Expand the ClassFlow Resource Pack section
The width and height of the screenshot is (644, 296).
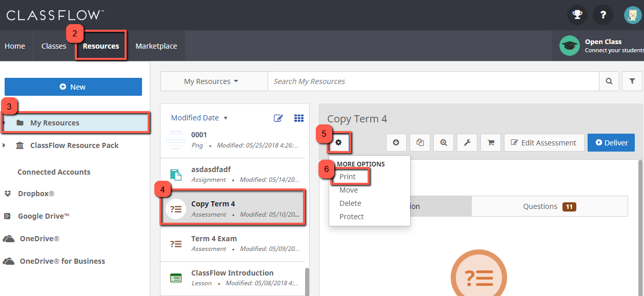[5, 145]
